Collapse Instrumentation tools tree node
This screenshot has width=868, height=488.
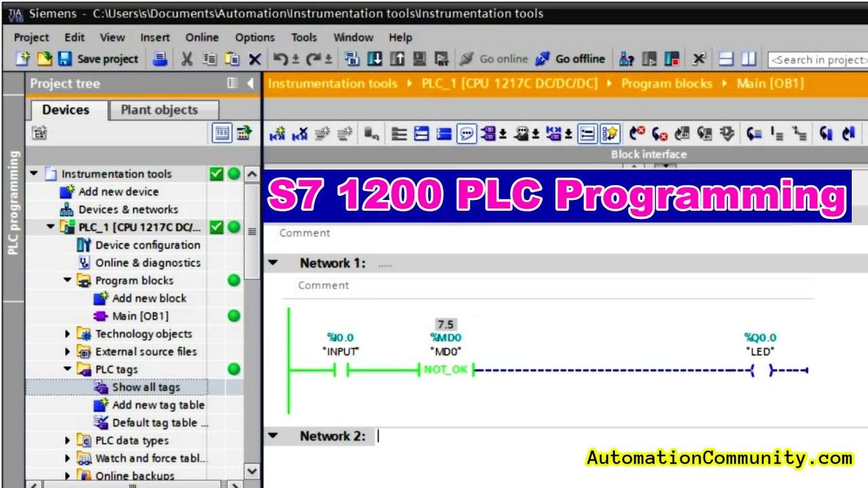click(x=33, y=174)
